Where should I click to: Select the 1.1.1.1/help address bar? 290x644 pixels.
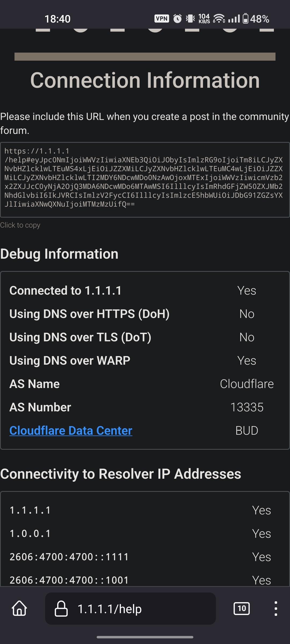point(130,608)
